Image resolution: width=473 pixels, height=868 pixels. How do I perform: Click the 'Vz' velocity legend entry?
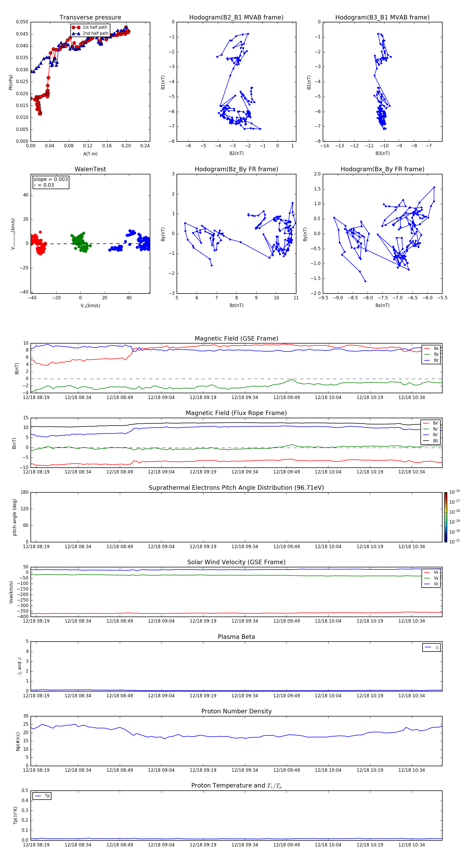(431, 584)
